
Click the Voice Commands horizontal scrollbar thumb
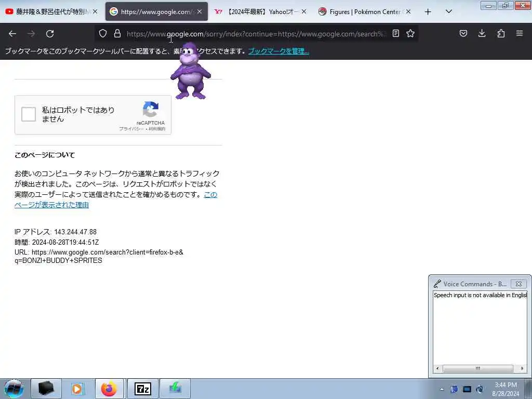(x=478, y=368)
